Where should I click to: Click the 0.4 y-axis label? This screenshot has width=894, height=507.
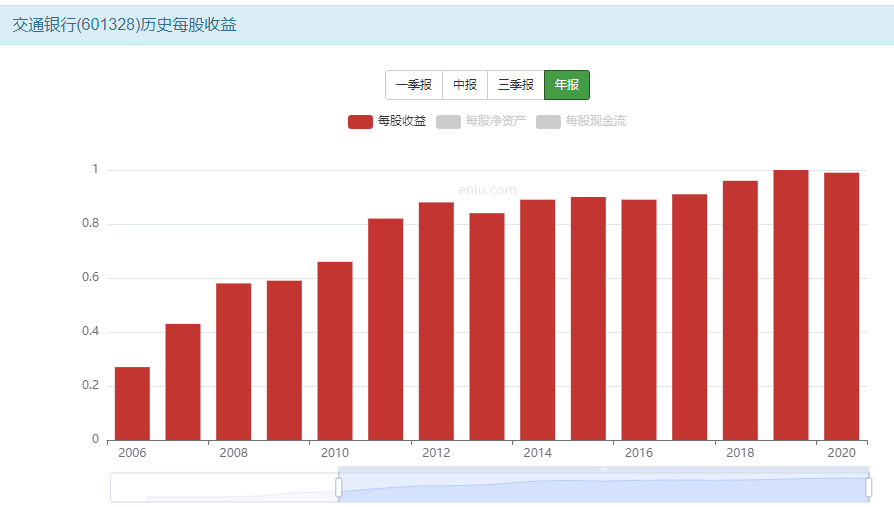[x=91, y=331]
